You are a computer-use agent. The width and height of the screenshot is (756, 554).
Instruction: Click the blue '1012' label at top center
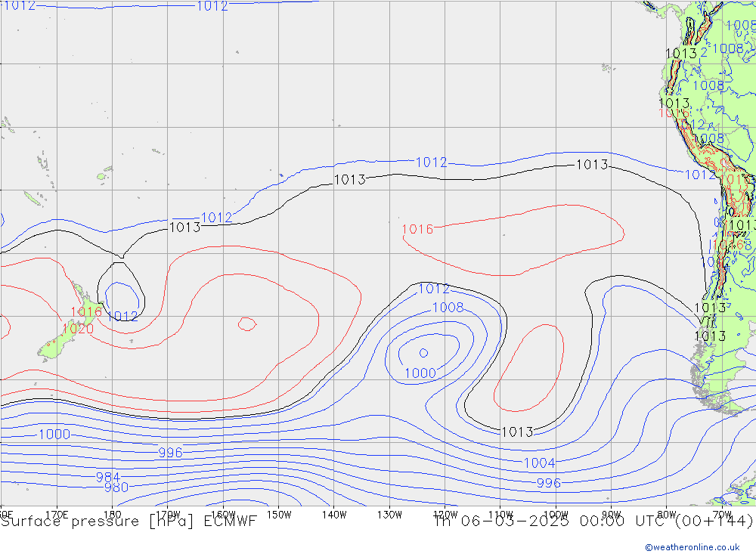coord(212,6)
